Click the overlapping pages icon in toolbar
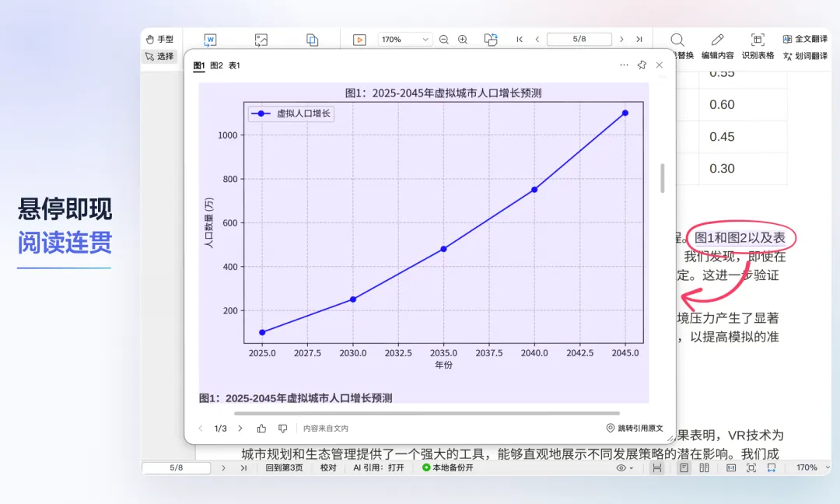 [x=312, y=40]
